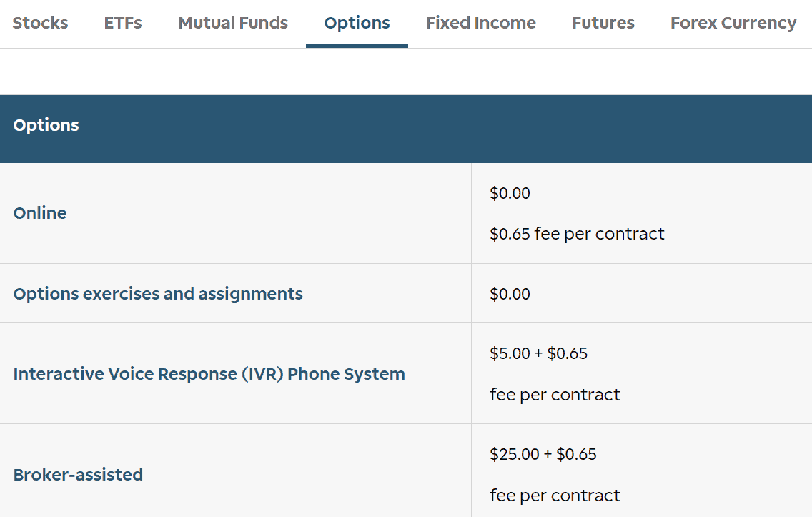This screenshot has width=812, height=517.
Task: Open the Mutual Funds tab
Action: pyautogui.click(x=232, y=23)
